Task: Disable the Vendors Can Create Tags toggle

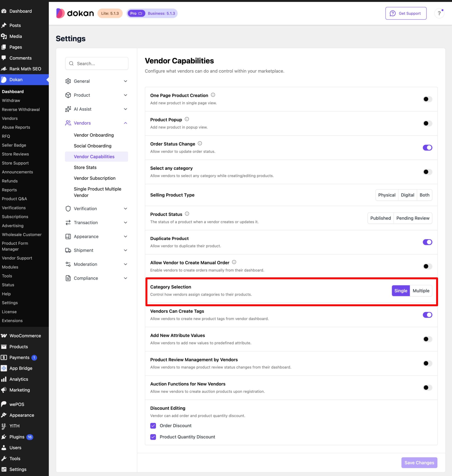Action: 427,315
